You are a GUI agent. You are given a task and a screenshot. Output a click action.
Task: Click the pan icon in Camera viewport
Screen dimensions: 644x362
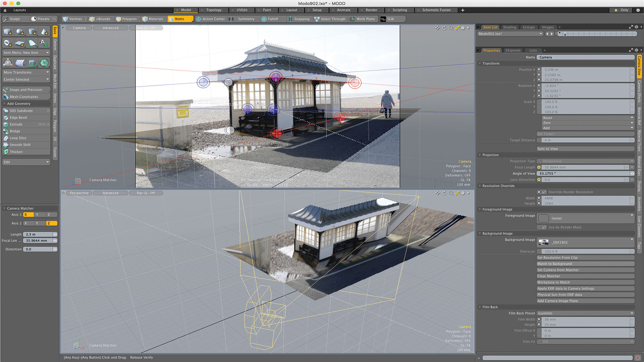pyautogui.click(x=437, y=28)
